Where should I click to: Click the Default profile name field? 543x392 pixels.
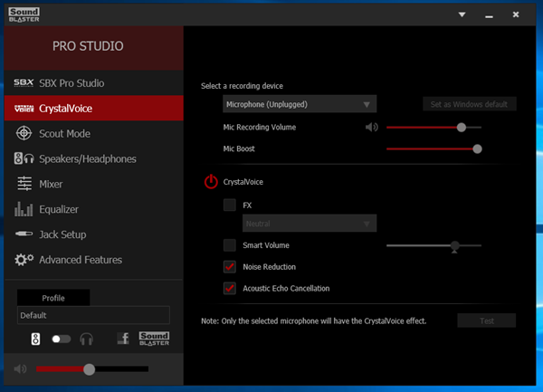coord(93,315)
